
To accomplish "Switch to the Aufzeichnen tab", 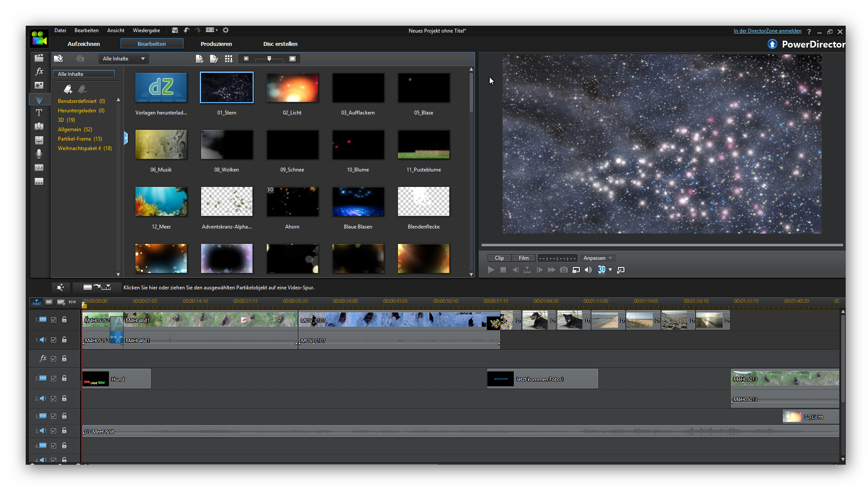I will pyautogui.click(x=84, y=44).
